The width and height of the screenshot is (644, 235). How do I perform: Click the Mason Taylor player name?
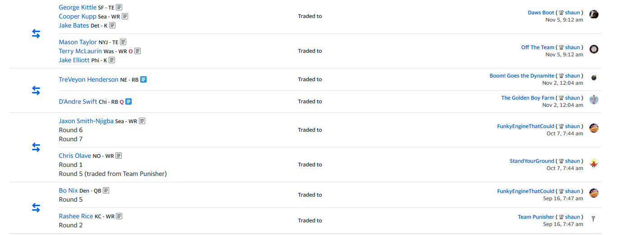point(78,42)
